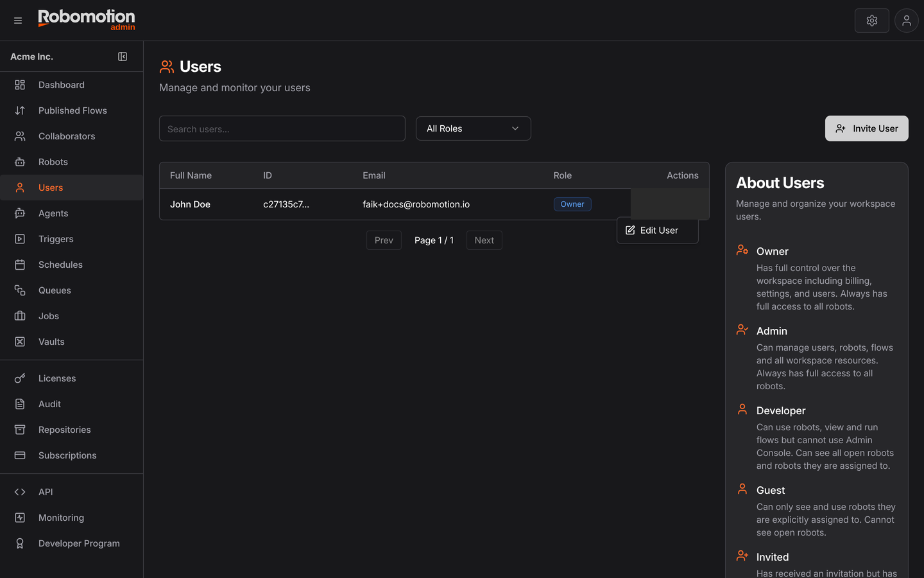This screenshot has height=578, width=924.
Task: Click the Invited icon in About Users
Action: tap(742, 556)
